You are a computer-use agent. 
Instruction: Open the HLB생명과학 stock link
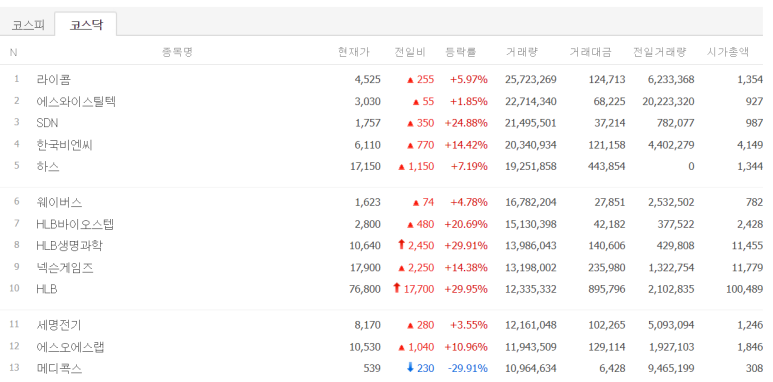[70, 245]
